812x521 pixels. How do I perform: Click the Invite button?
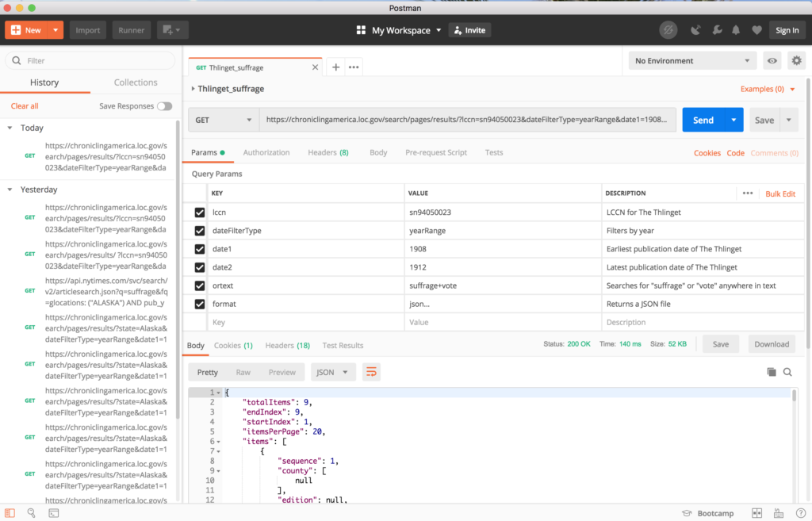[469, 30]
